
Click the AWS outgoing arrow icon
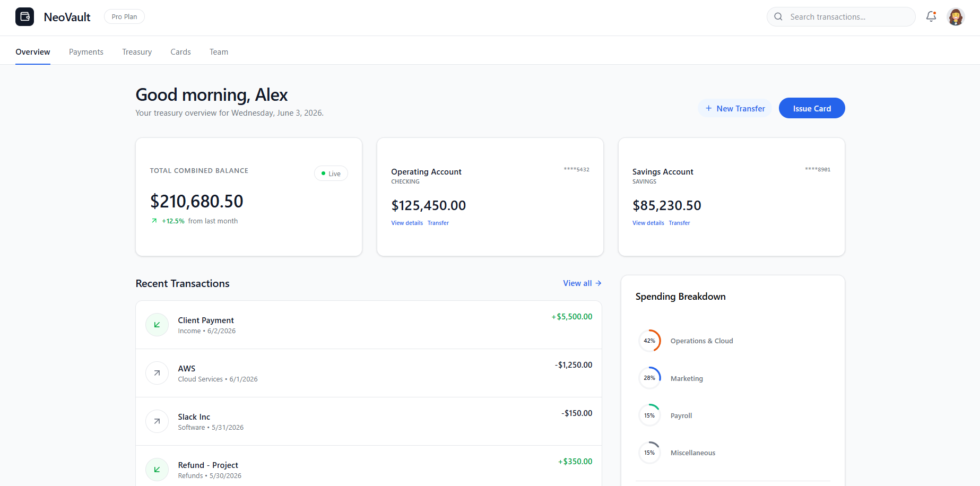[x=157, y=373]
